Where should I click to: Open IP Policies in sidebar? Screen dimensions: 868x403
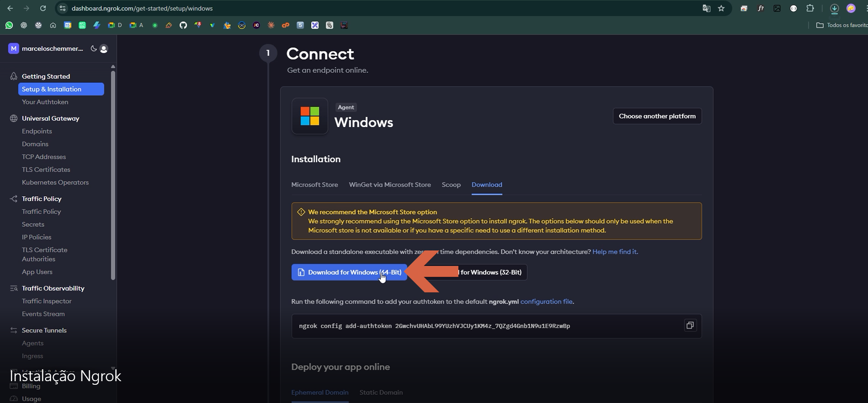(x=36, y=237)
